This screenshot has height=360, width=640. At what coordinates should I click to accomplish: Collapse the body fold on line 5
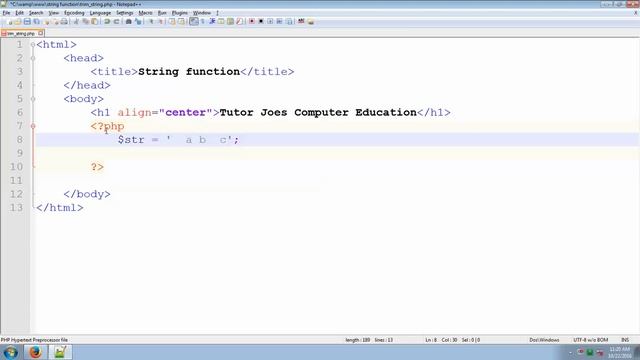33,99
